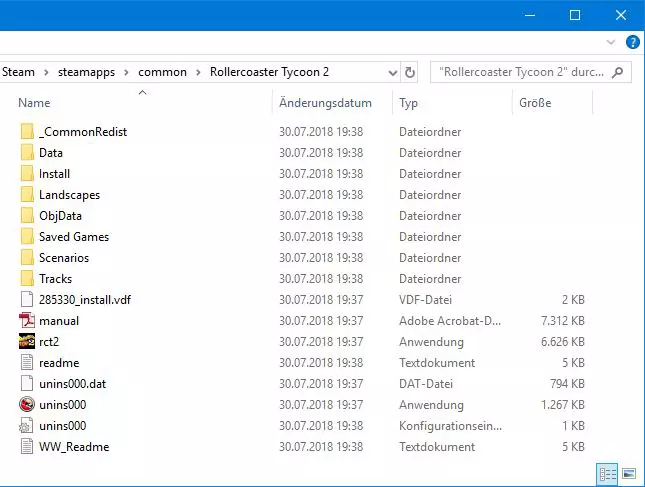
Task: Switch to large thumbnails view layout
Action: coord(629,474)
